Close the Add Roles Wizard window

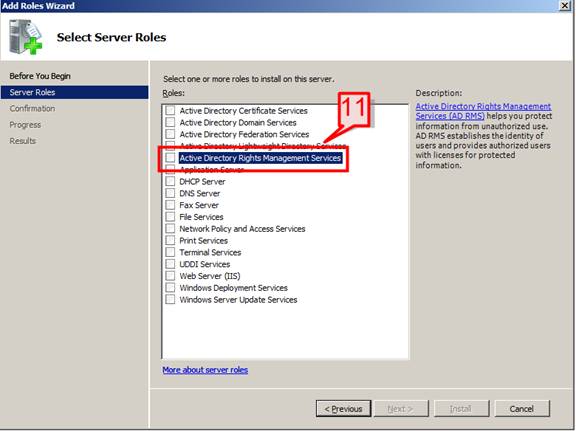565,6
